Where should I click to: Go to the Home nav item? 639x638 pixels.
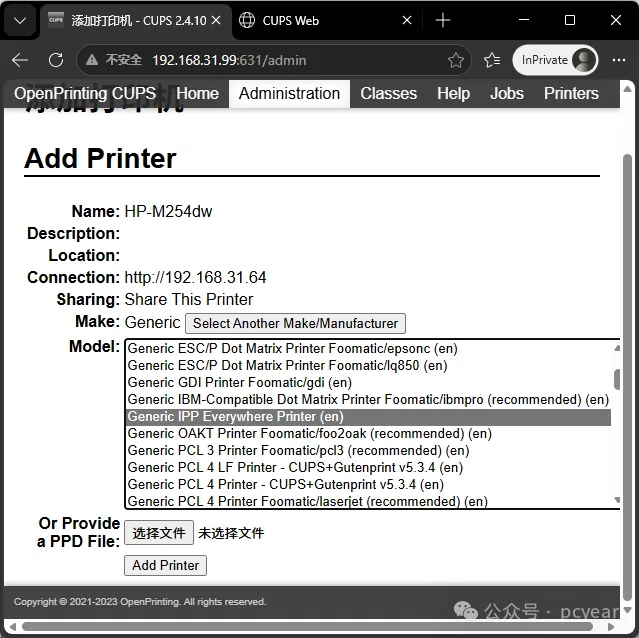click(198, 93)
